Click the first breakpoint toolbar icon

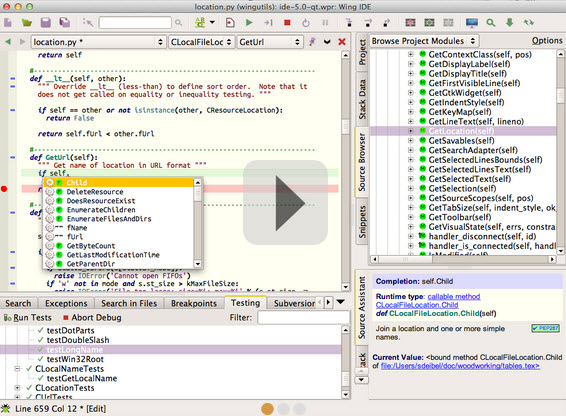click(x=410, y=22)
